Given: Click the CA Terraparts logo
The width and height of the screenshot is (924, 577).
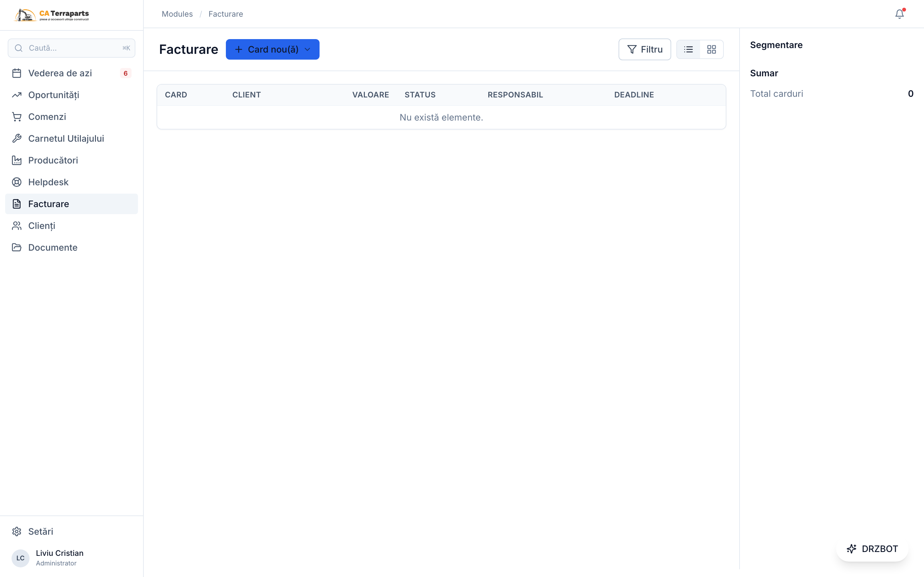Looking at the screenshot, I should pos(52,15).
